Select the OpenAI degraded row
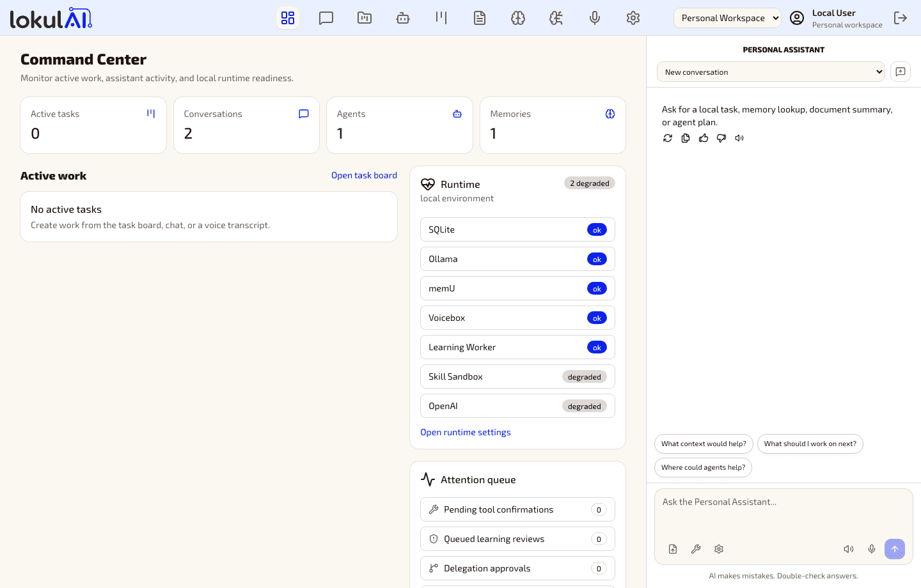Image resolution: width=921 pixels, height=588 pixels. click(x=517, y=406)
